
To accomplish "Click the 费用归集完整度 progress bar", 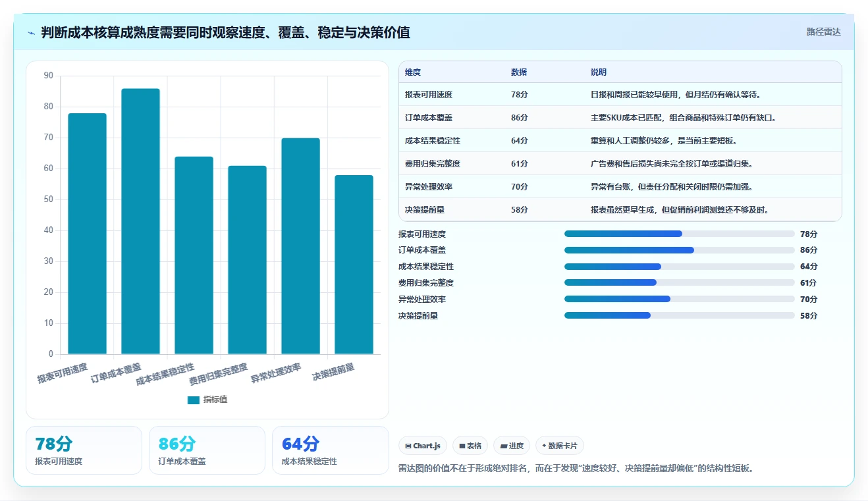I will click(680, 282).
